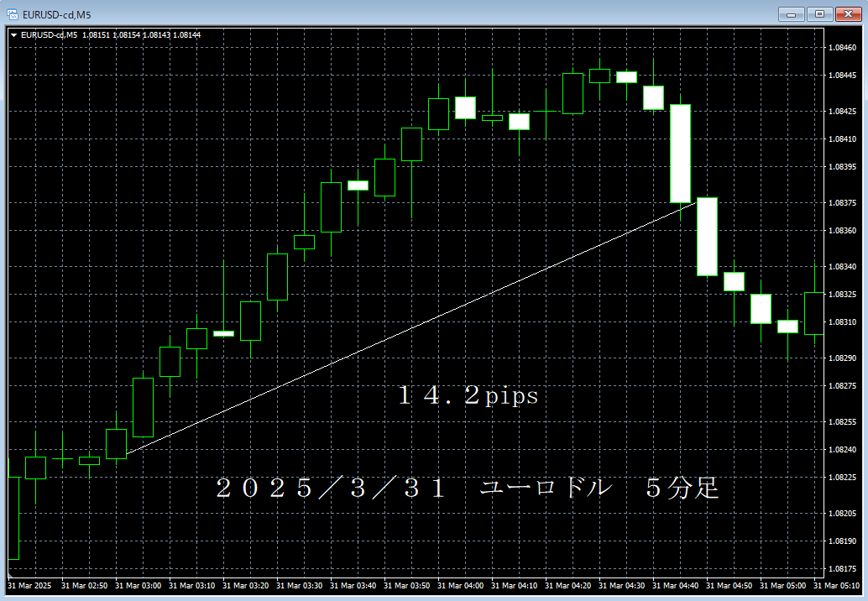Select the white trendline on the chart
The image size is (868, 601).
(x=411, y=329)
